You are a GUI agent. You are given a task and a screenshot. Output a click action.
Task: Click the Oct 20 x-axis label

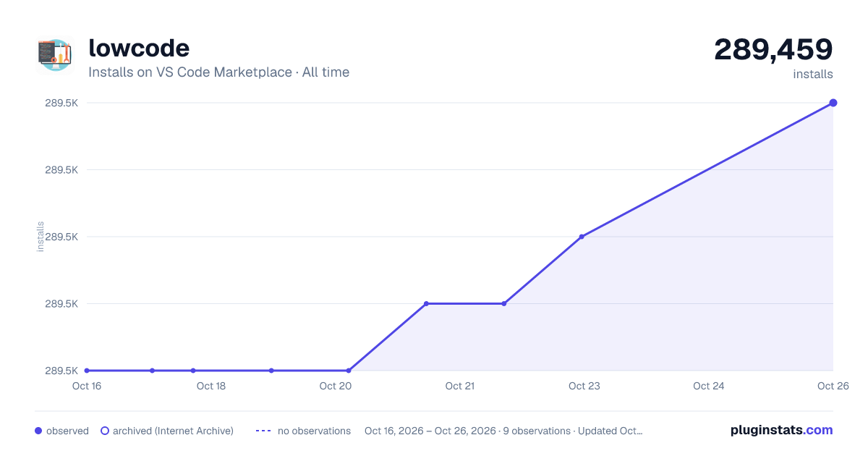coord(336,386)
